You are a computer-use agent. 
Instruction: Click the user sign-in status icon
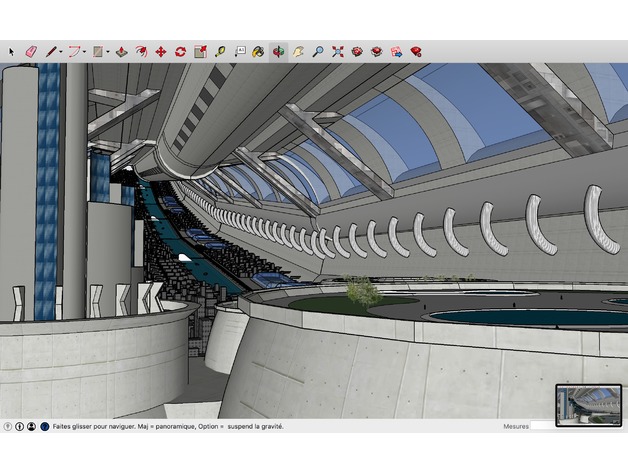click(x=31, y=427)
